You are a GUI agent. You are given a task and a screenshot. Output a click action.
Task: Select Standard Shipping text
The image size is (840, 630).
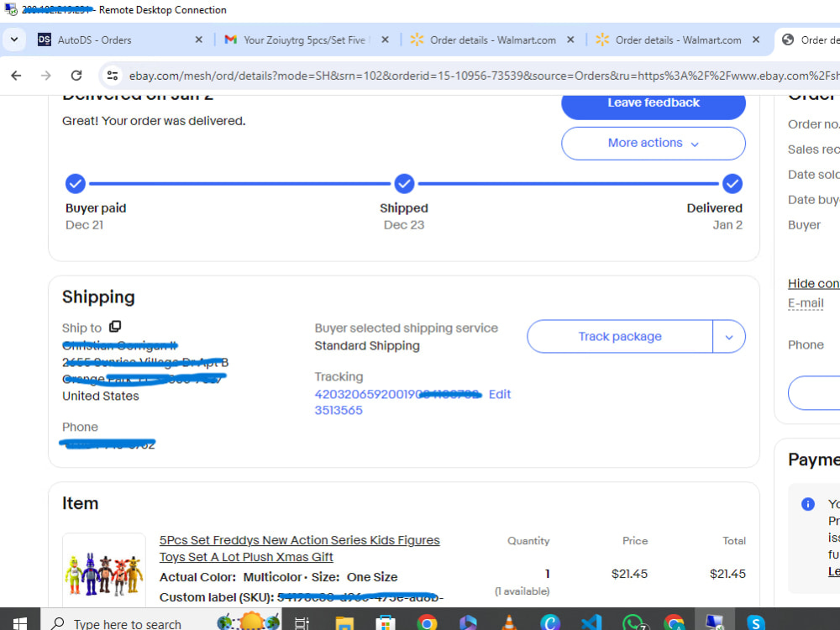367,346
